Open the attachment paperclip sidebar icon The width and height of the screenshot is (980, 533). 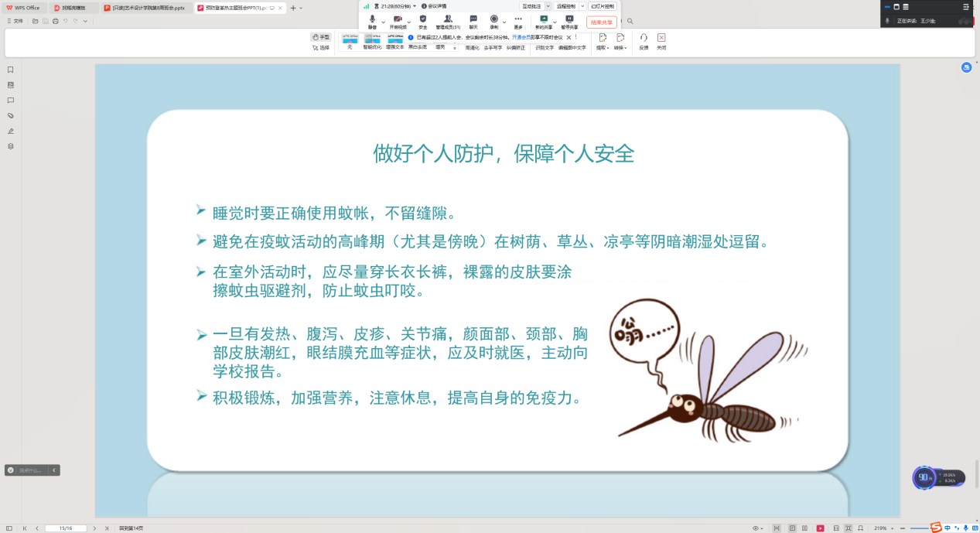(x=11, y=115)
